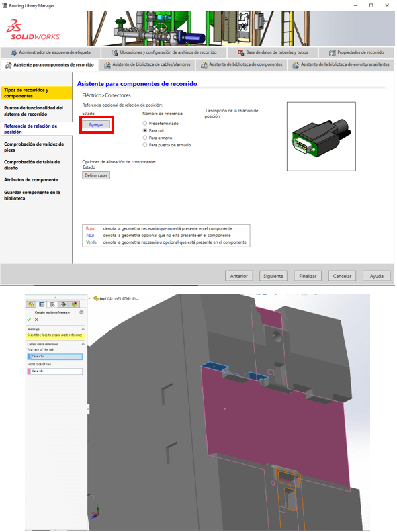The width and height of the screenshot is (397, 532).
Task: Open the ConfigurationManager tab icon
Action: (52, 304)
